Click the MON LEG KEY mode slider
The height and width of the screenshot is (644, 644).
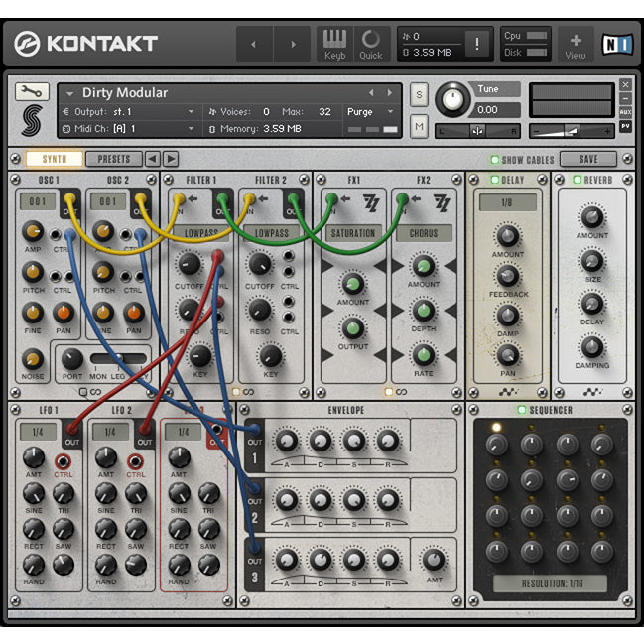tap(118, 358)
